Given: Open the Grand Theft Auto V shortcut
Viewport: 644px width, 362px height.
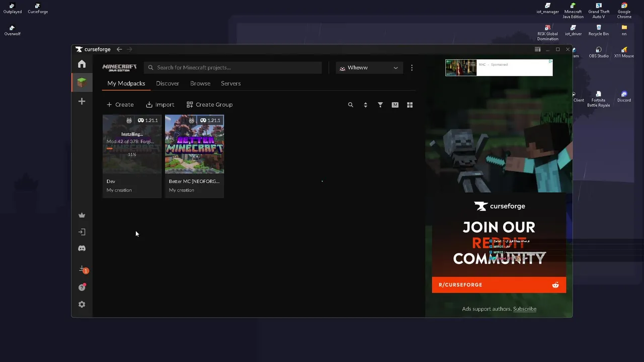Looking at the screenshot, I should pos(599,11).
